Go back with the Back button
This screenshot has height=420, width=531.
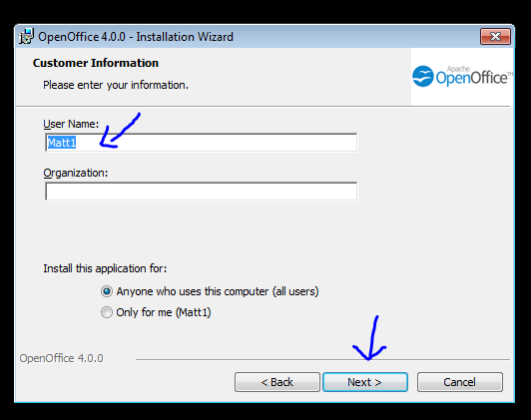tap(277, 382)
